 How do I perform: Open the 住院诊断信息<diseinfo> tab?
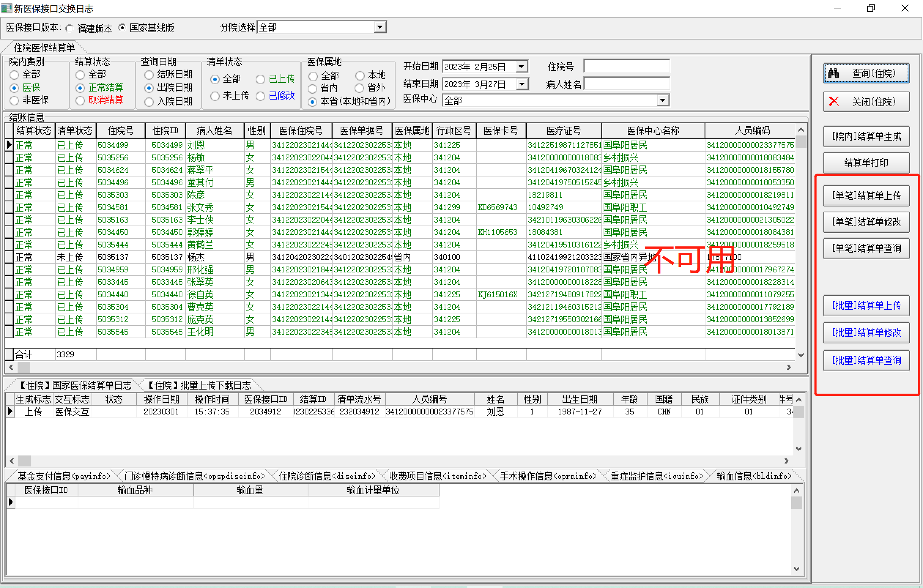coord(327,476)
